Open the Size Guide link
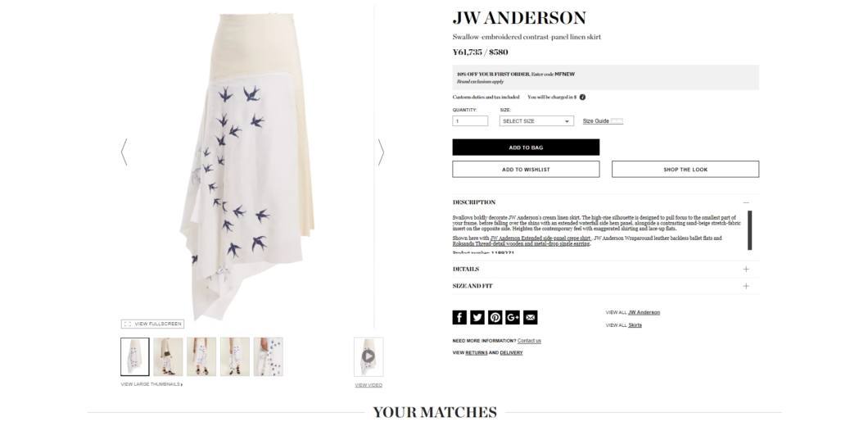The width and height of the screenshot is (868, 431). pyautogui.click(x=595, y=121)
